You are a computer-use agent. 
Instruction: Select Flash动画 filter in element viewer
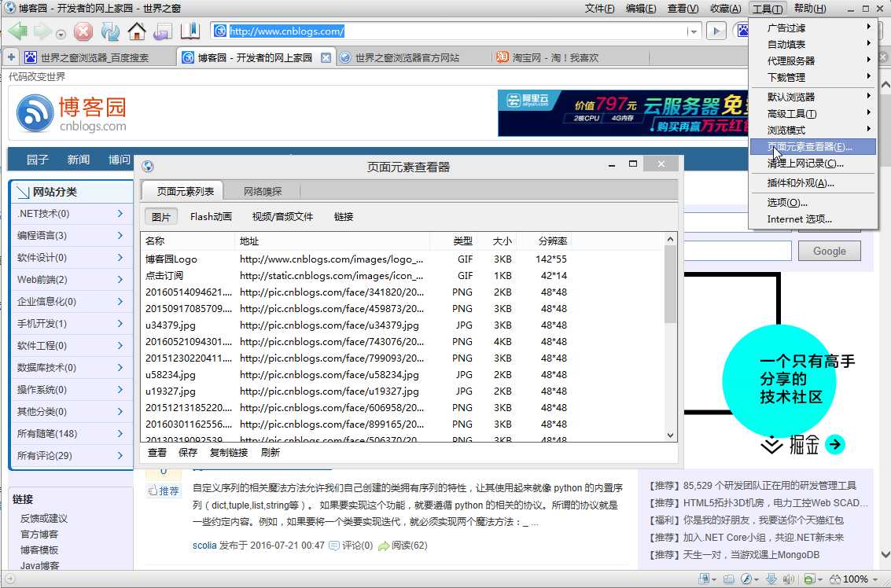211,216
